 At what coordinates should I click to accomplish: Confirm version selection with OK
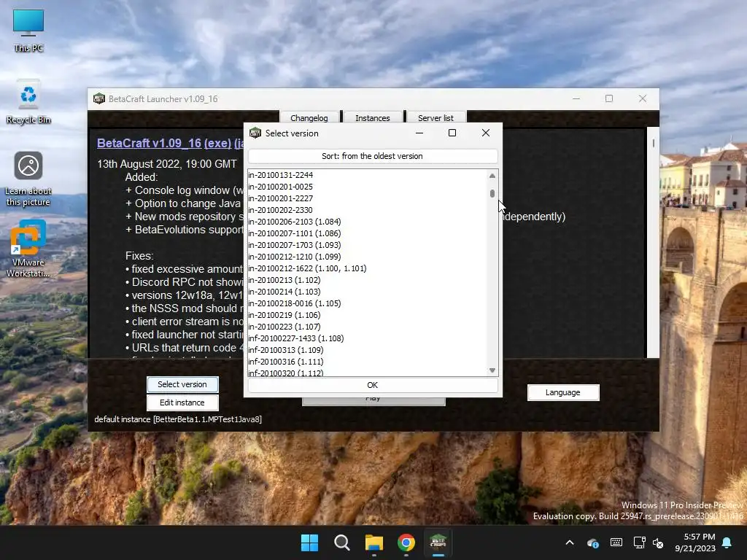[x=373, y=385]
